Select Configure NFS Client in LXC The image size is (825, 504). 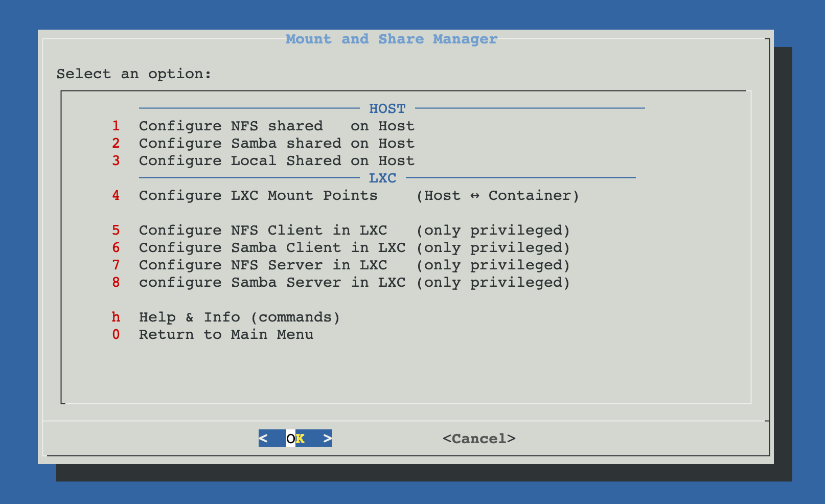(x=263, y=231)
